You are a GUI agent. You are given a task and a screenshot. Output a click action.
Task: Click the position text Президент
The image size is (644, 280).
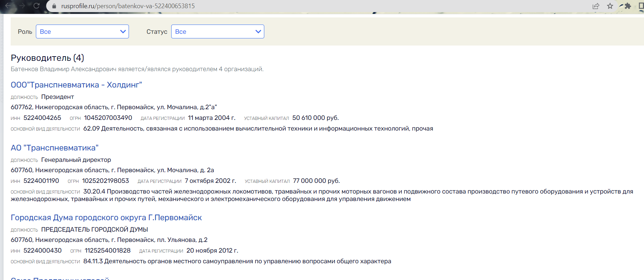(x=58, y=97)
